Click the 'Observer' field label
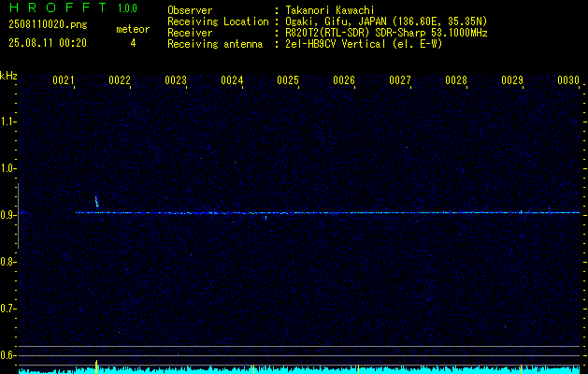The image size is (588, 374). pyautogui.click(x=190, y=10)
